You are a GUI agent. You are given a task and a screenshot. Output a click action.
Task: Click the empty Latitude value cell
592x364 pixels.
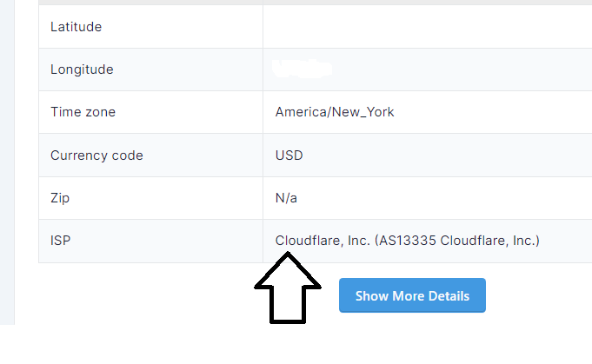428,27
